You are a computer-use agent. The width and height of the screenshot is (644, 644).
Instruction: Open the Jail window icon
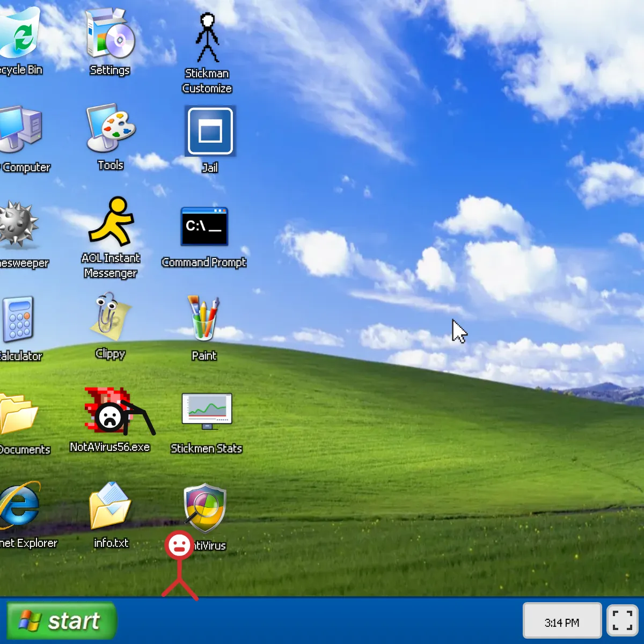pos(210,131)
